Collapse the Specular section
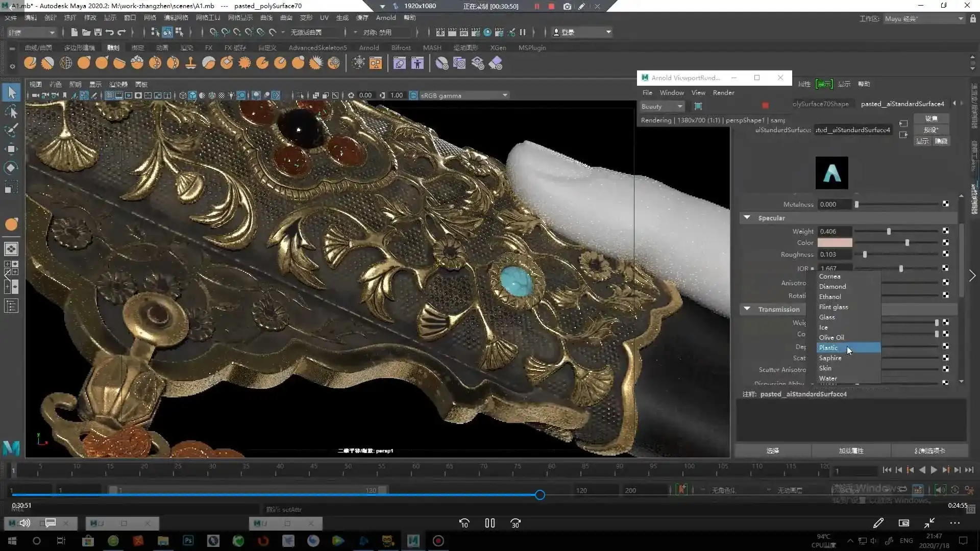This screenshot has height=551, width=980. click(x=747, y=218)
